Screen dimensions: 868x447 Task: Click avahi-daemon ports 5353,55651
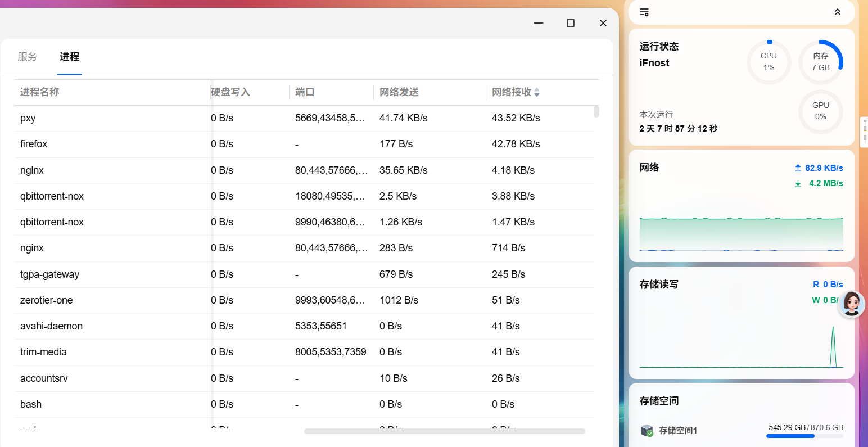[321, 326]
